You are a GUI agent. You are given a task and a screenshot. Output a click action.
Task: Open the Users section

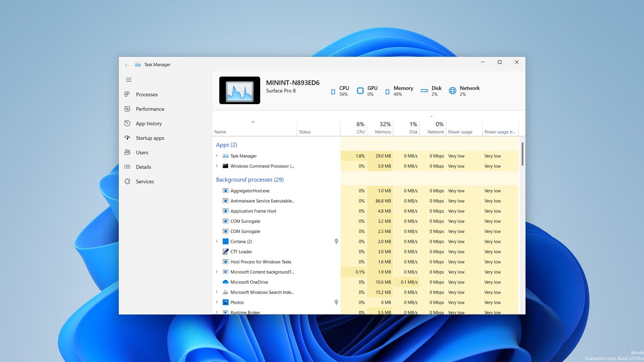(142, 152)
